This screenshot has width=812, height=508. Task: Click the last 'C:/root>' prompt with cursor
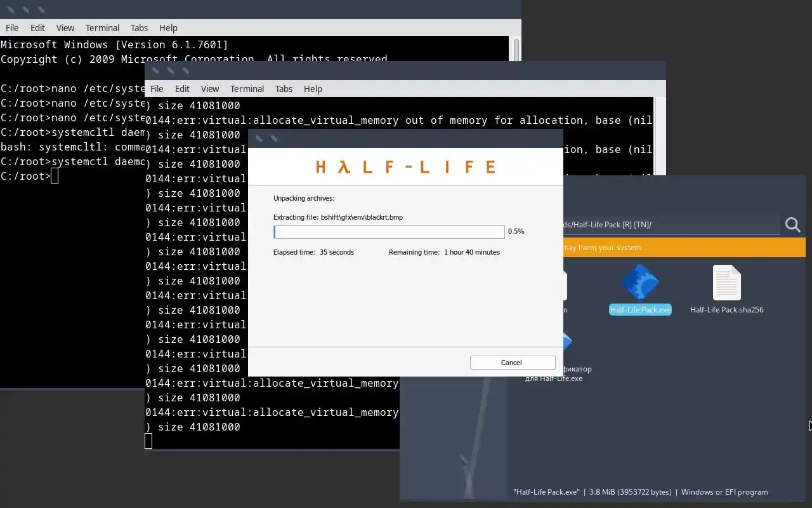pyautogui.click(x=29, y=176)
